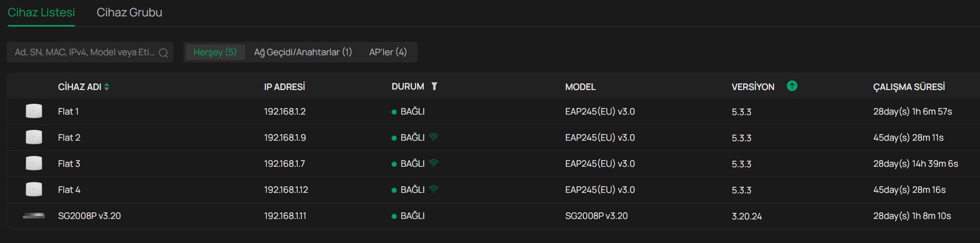980x243 pixels.
Task: Open the DURUM column filter funnel
Action: coord(434,86)
